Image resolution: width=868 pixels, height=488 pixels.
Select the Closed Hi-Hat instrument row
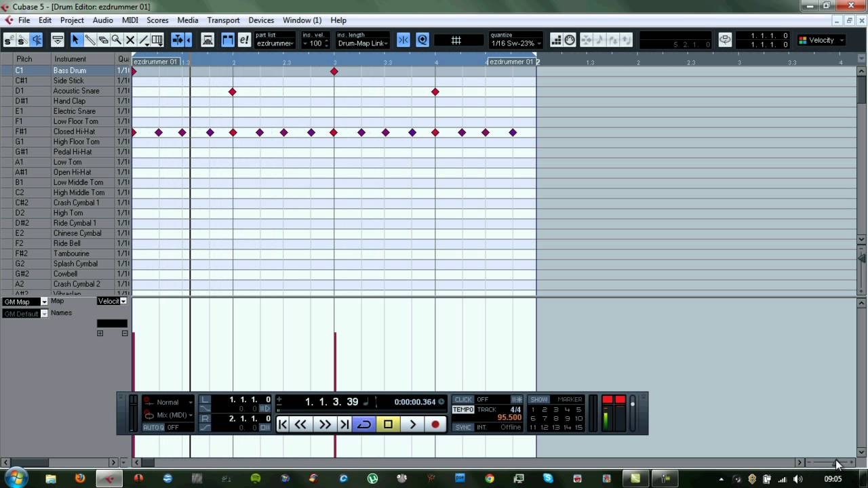tap(66, 131)
